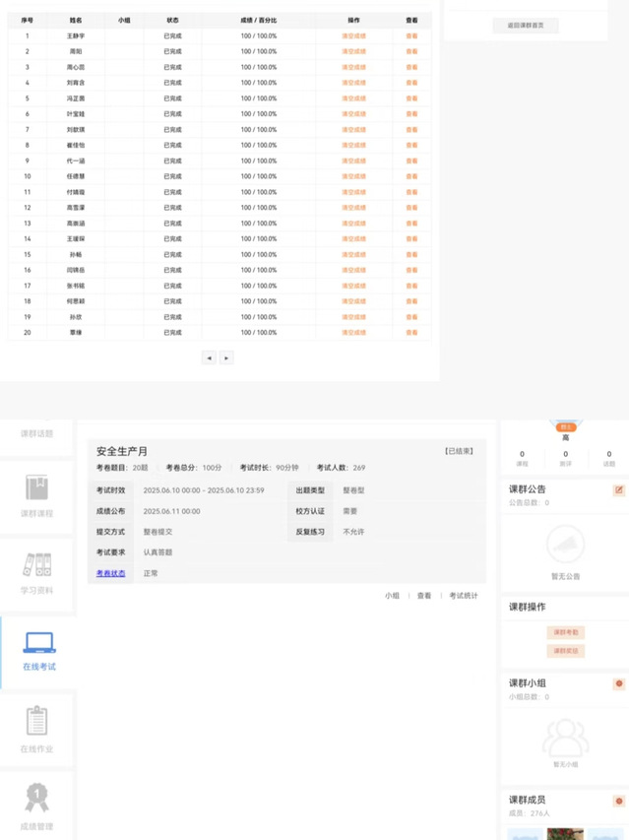Click the edit icon beside 课群公告
Image resolution: width=629 pixels, height=840 pixels.
click(619, 489)
